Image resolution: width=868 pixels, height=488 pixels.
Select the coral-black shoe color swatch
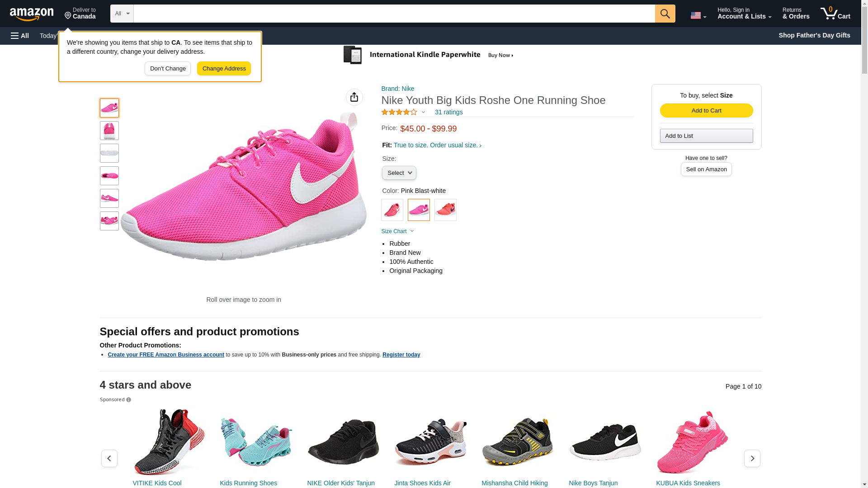445,210
